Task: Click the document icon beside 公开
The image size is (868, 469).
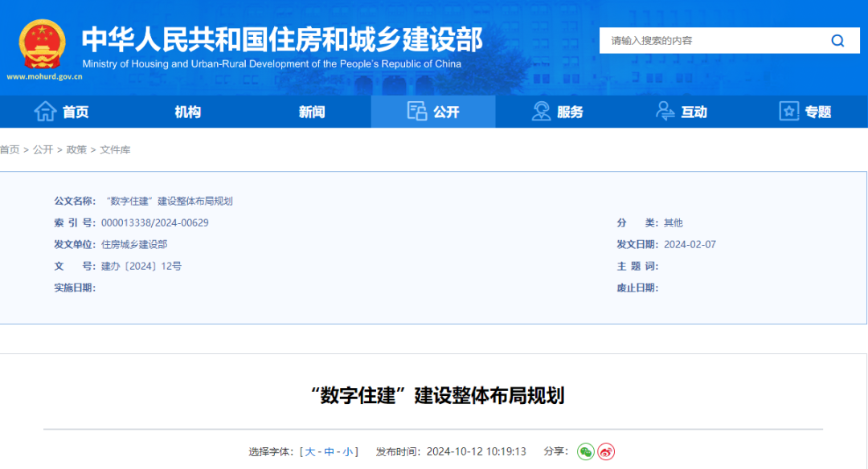Action: tap(417, 112)
